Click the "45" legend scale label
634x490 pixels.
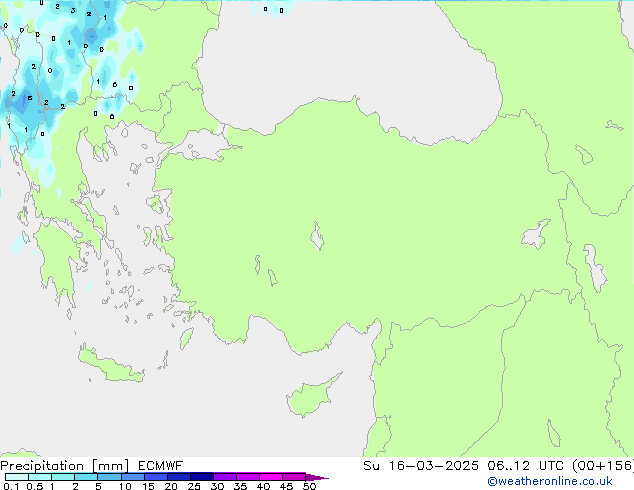pos(286,486)
